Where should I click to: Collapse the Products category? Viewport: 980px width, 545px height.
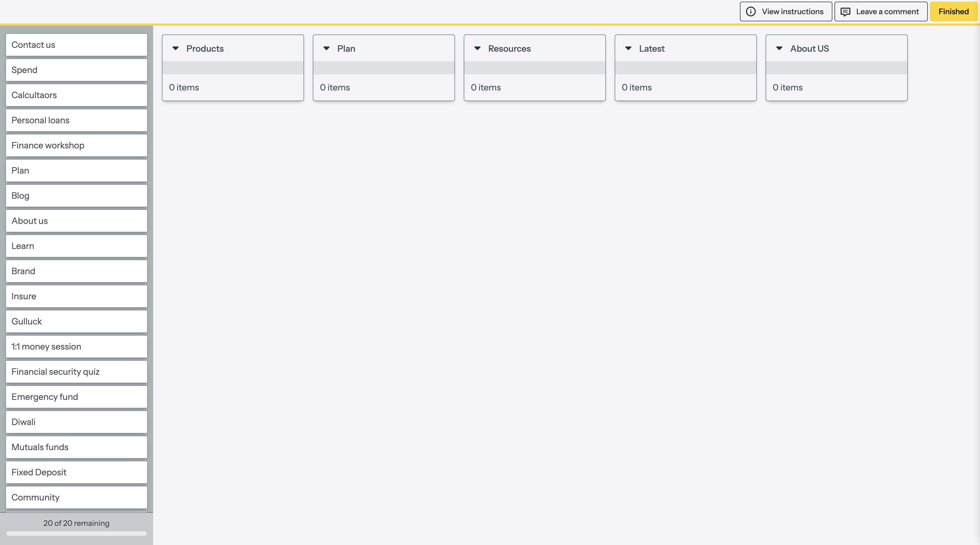click(x=175, y=48)
